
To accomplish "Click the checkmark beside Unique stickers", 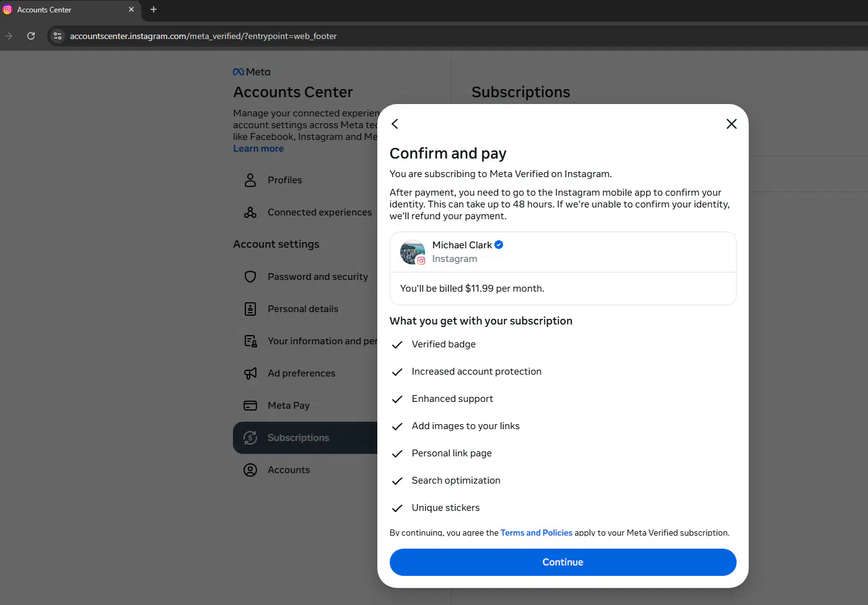I will pyautogui.click(x=397, y=508).
